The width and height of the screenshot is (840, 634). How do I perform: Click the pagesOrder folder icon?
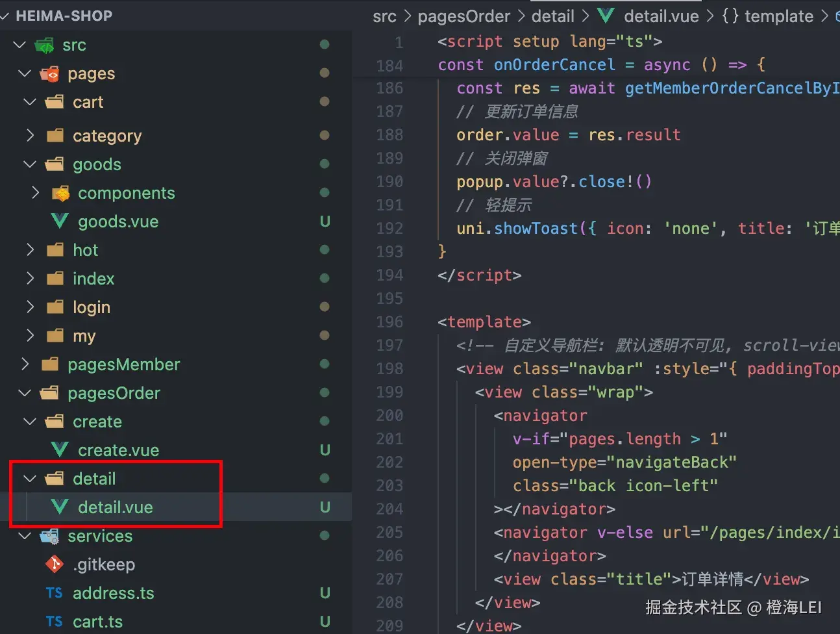point(49,393)
